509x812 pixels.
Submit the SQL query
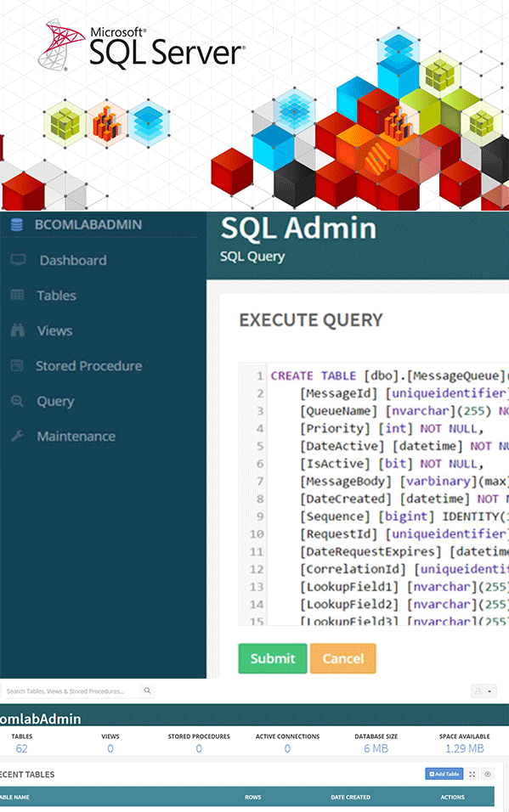273,658
